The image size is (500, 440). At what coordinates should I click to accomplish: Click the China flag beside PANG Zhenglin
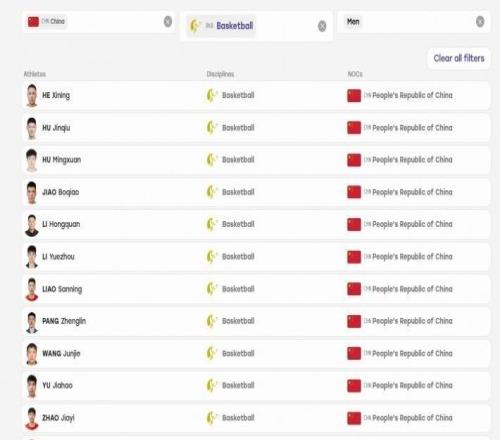(354, 321)
